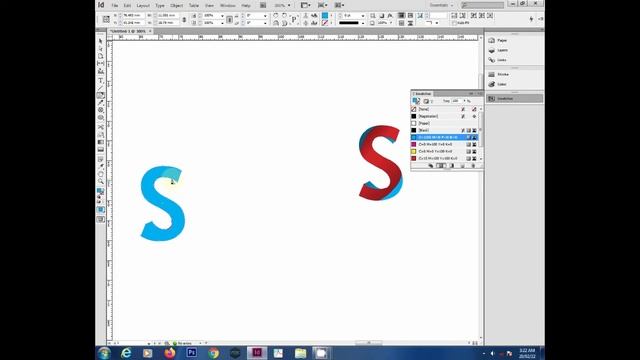Click the reference point locator

106,19
